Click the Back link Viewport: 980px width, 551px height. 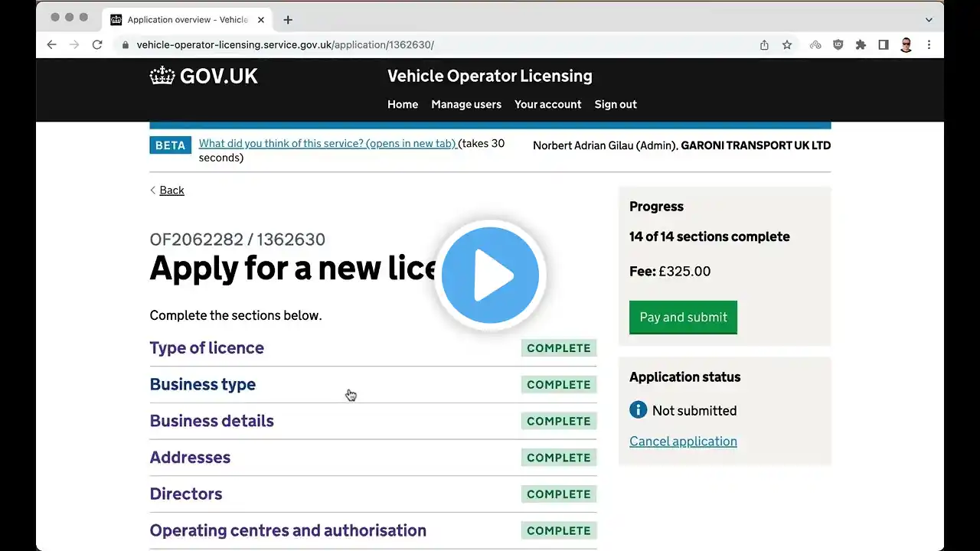pos(171,190)
